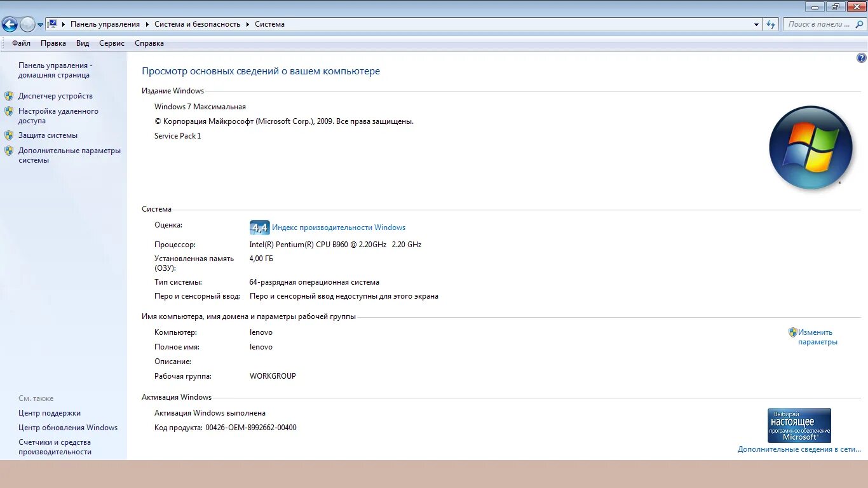Click the genuine Microsoft software badge

click(x=799, y=425)
